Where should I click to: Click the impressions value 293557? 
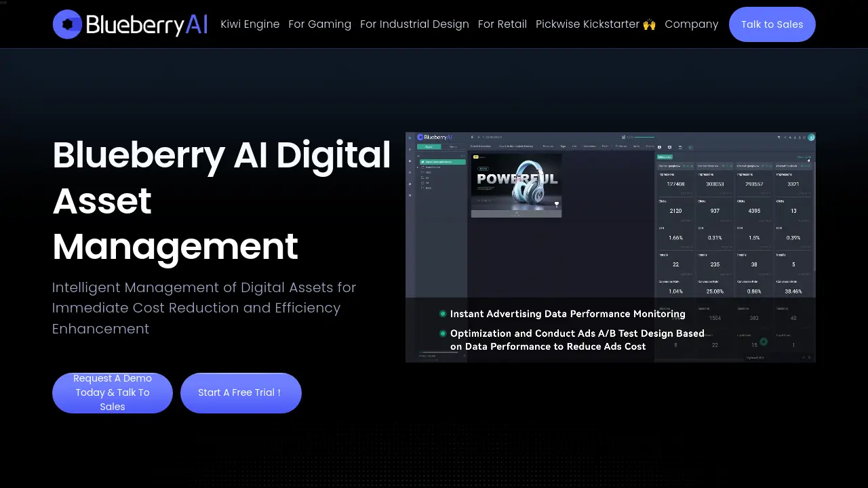(754, 184)
